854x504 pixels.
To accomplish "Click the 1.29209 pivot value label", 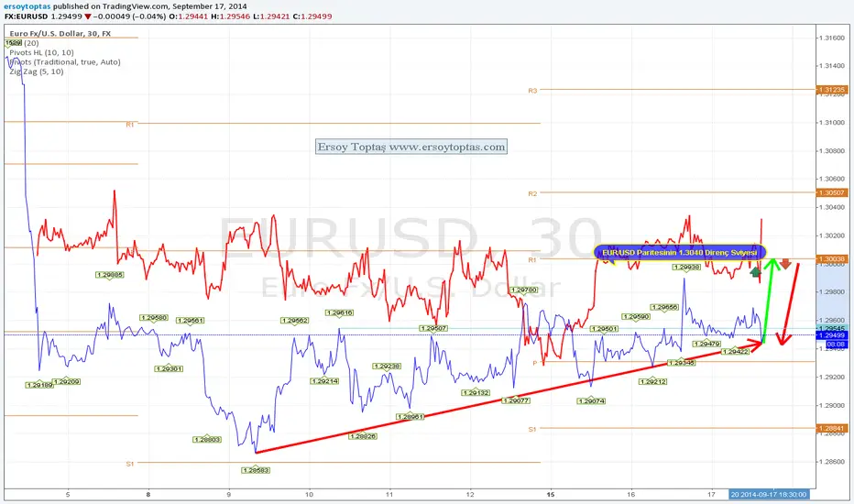I will click(x=67, y=381).
